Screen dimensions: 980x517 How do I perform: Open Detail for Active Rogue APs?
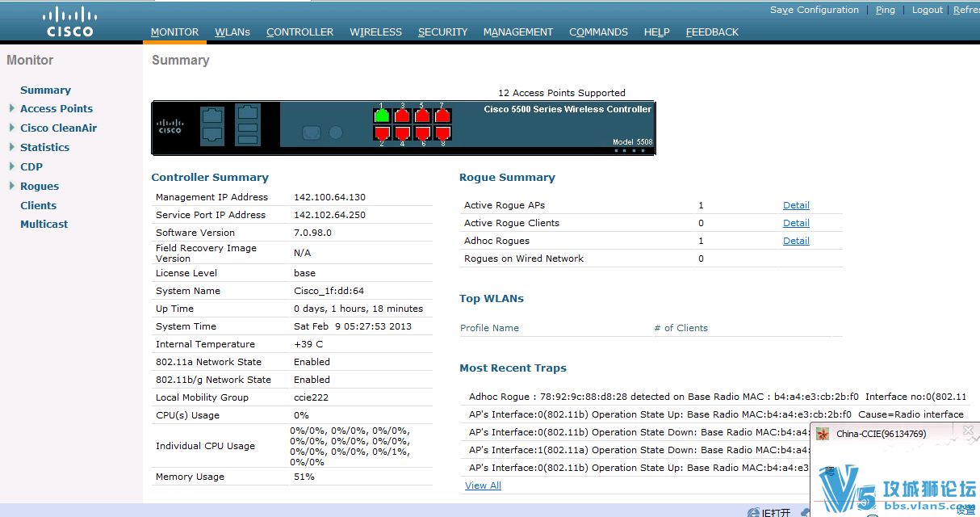point(796,204)
